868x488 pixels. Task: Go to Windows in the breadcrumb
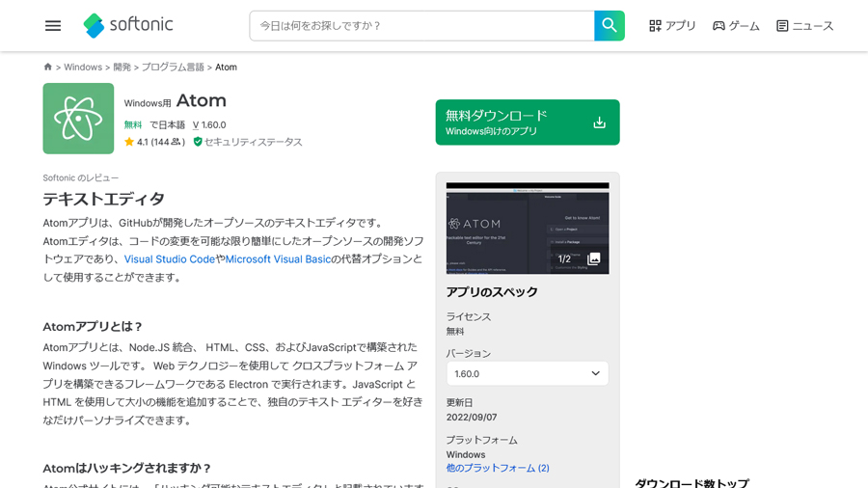[83, 68]
